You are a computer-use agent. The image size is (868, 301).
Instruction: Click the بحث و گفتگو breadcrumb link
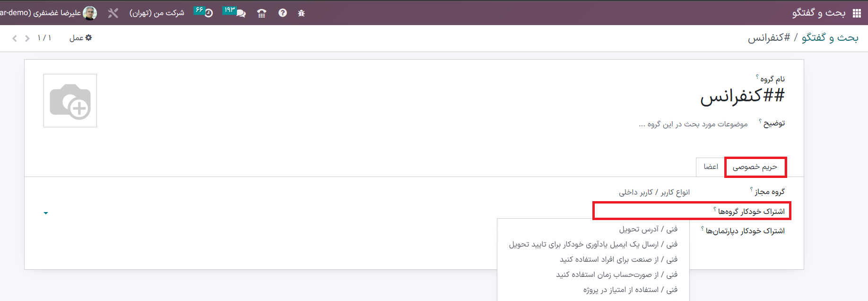830,37
